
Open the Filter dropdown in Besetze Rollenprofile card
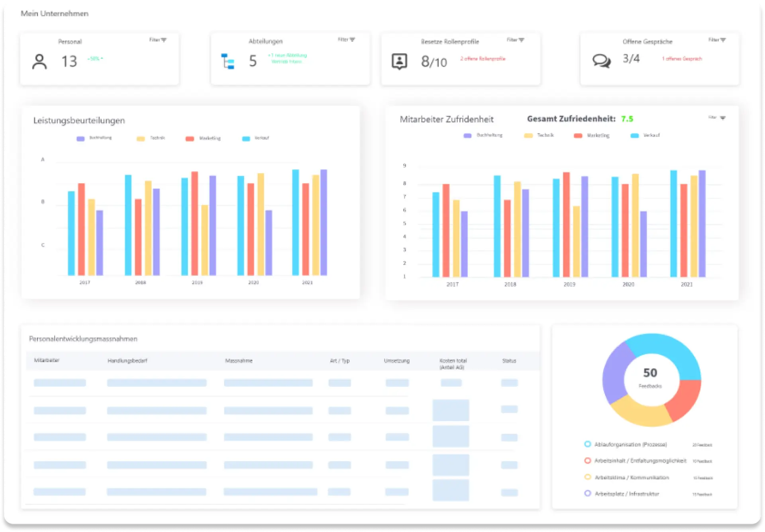[x=516, y=40]
